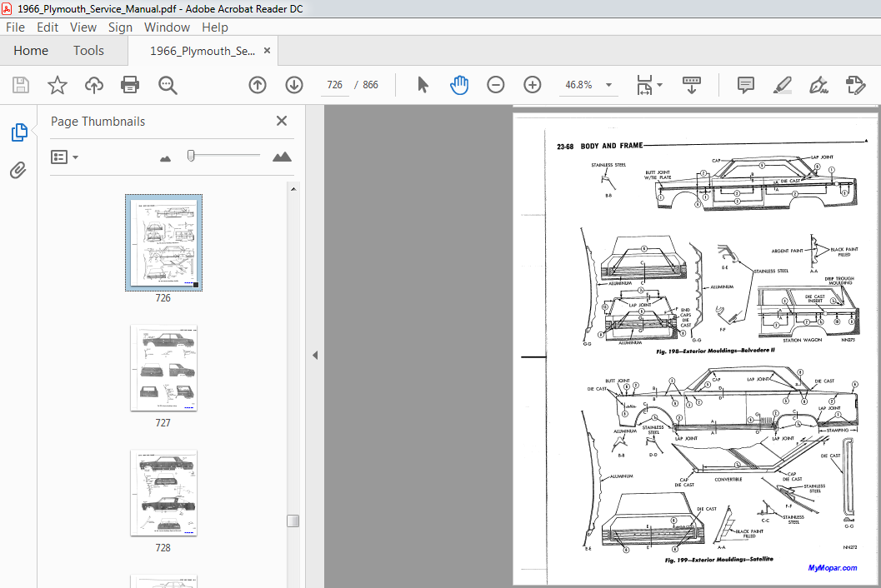The width and height of the screenshot is (881, 588).
Task: Click the upload to cloud icon
Action: [x=94, y=85]
